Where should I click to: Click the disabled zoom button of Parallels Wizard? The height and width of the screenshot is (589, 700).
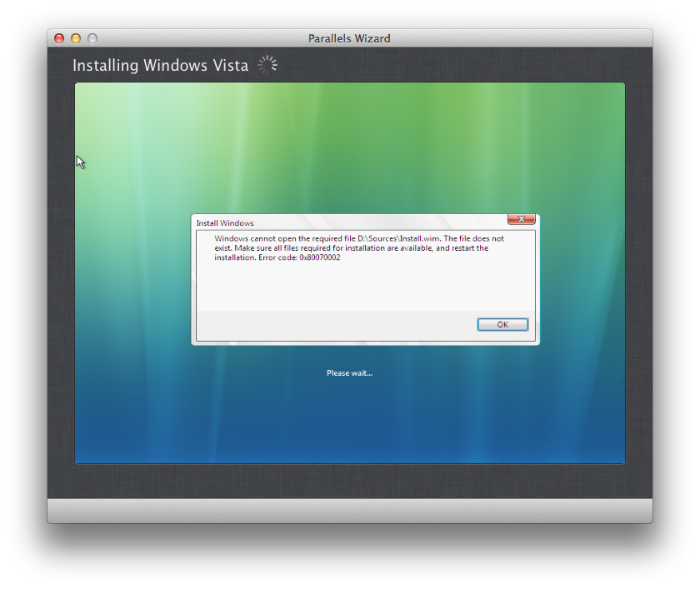coord(92,38)
